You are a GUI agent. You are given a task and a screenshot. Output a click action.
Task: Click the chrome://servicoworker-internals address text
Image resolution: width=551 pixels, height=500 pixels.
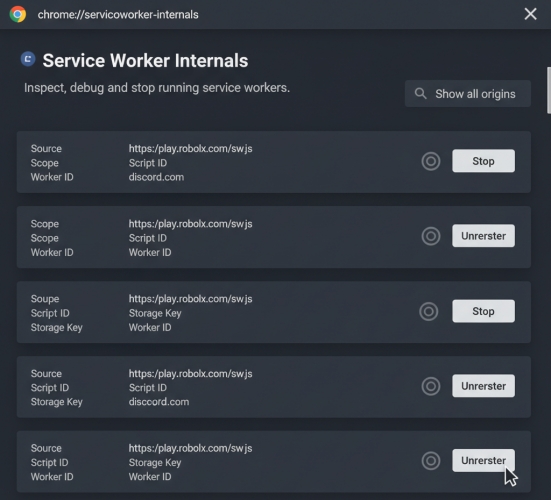point(118,14)
